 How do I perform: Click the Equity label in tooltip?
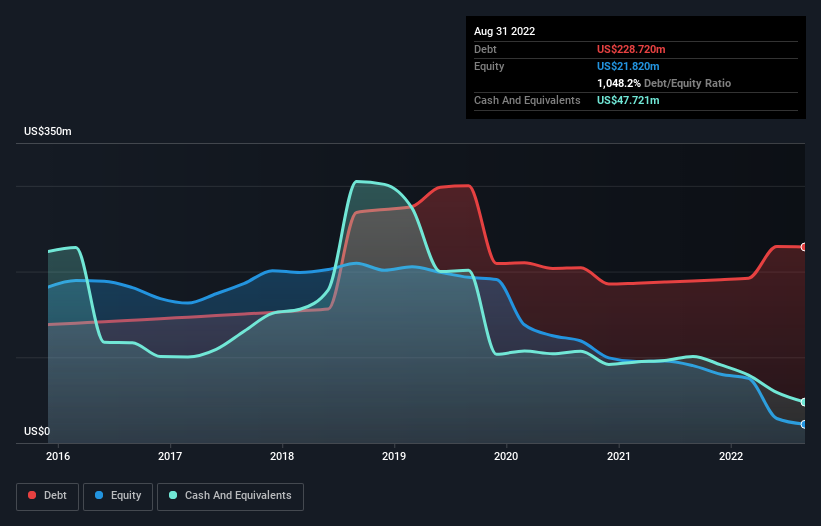click(489, 66)
